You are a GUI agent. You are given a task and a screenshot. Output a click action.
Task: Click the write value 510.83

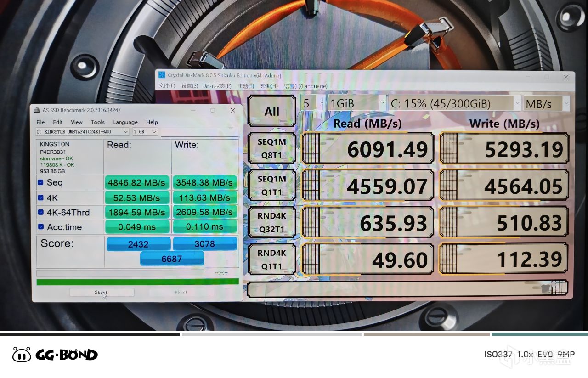point(504,223)
